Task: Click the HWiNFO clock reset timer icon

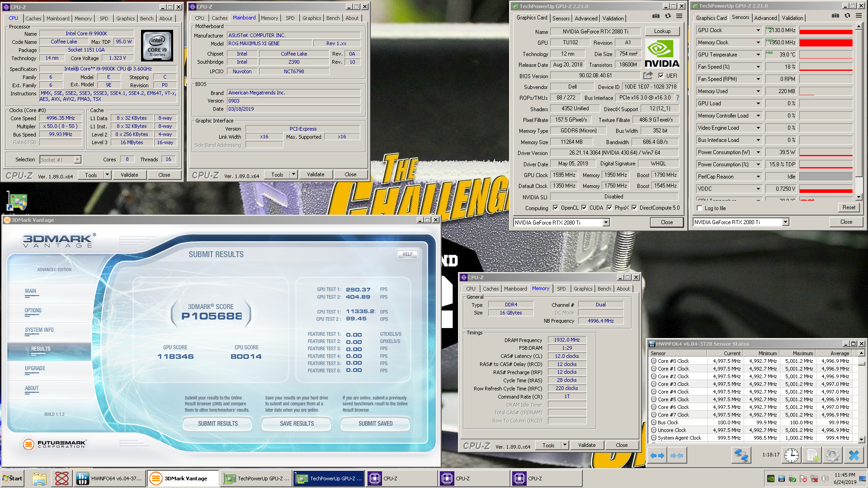Action: [x=792, y=455]
